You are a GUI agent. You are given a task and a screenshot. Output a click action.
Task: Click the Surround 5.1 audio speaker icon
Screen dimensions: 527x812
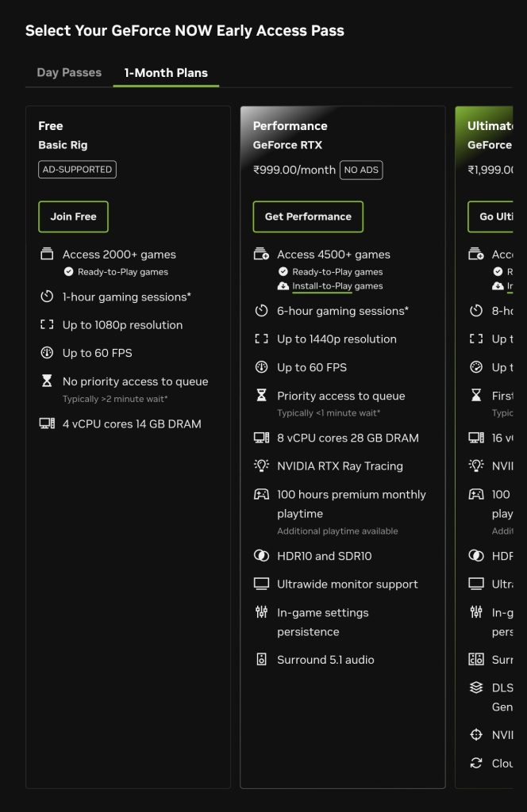(261, 659)
